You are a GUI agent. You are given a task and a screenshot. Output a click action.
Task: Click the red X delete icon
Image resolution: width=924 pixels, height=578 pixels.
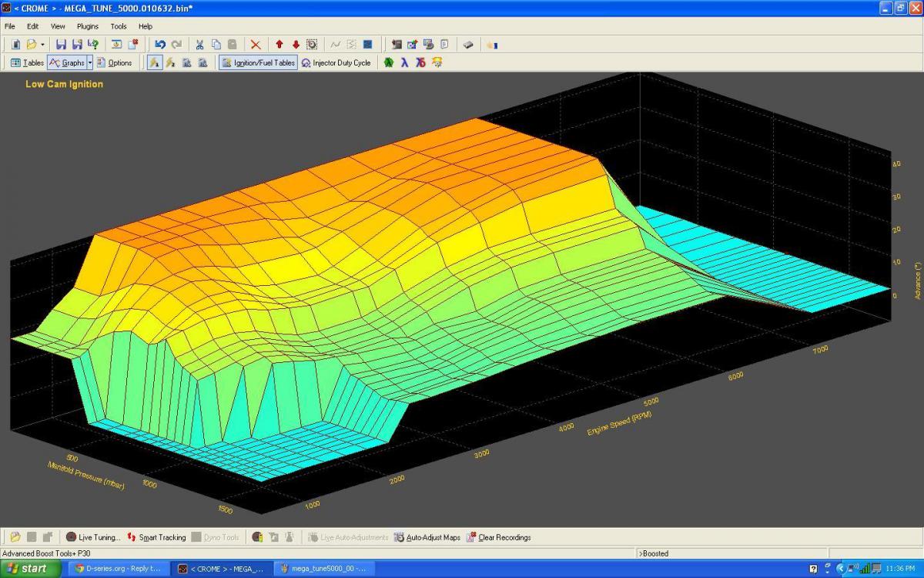pyautogui.click(x=256, y=45)
